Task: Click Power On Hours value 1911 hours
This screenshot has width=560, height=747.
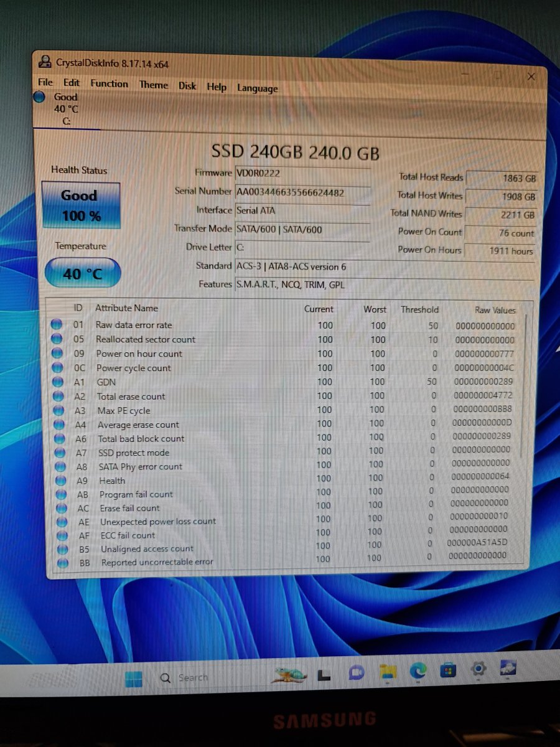Action: pyautogui.click(x=500, y=251)
